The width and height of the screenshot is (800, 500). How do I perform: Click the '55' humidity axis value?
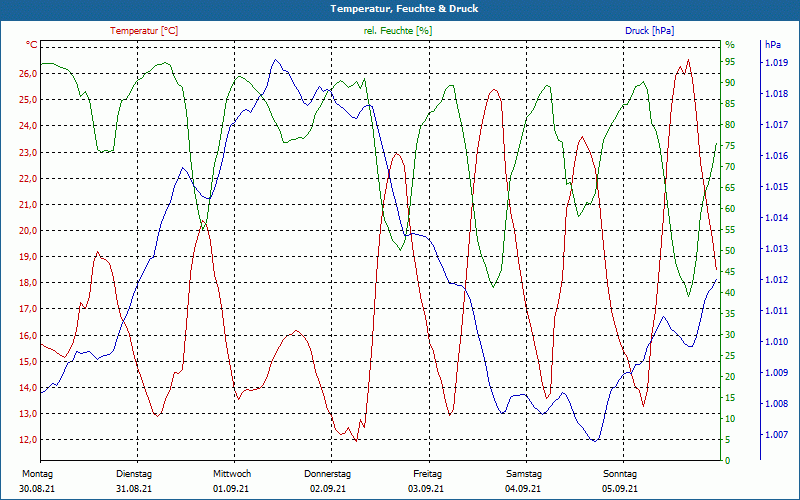730,230
